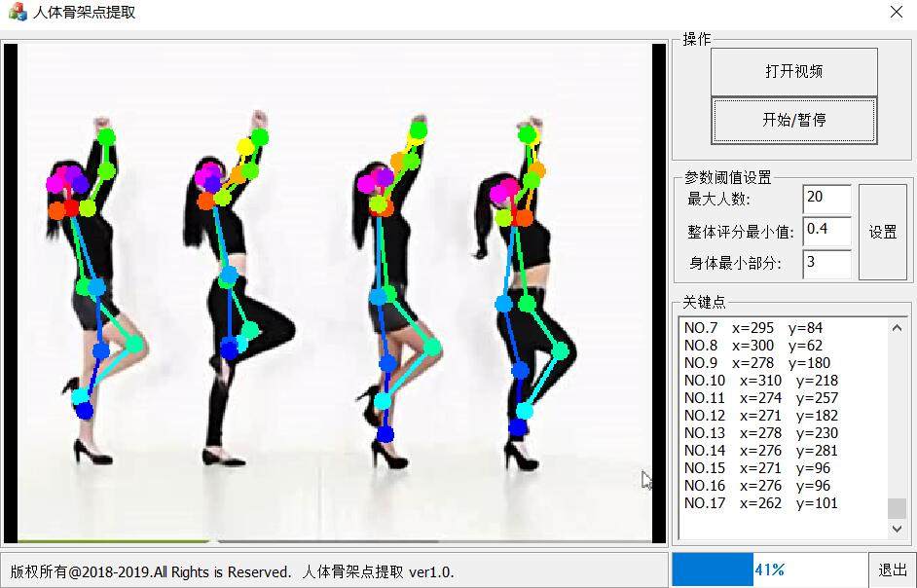Click the 整体评分最小值 label
Viewport: 917px width, 588px height.
point(741,233)
